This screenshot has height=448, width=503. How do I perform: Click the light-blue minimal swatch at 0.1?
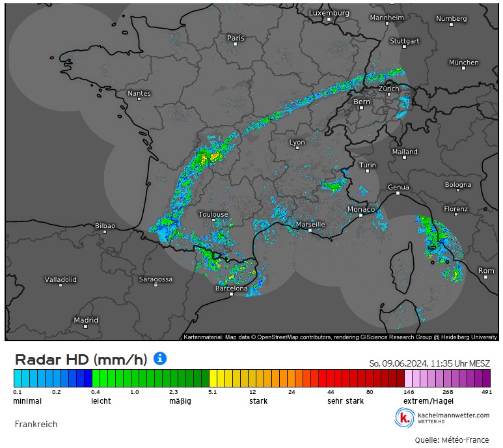pyautogui.click(x=18, y=378)
